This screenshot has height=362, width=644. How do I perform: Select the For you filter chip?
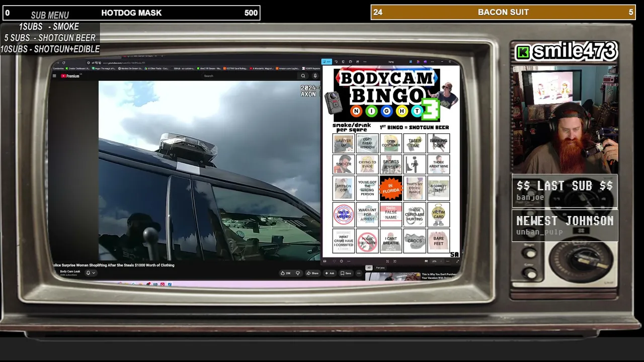(x=380, y=267)
